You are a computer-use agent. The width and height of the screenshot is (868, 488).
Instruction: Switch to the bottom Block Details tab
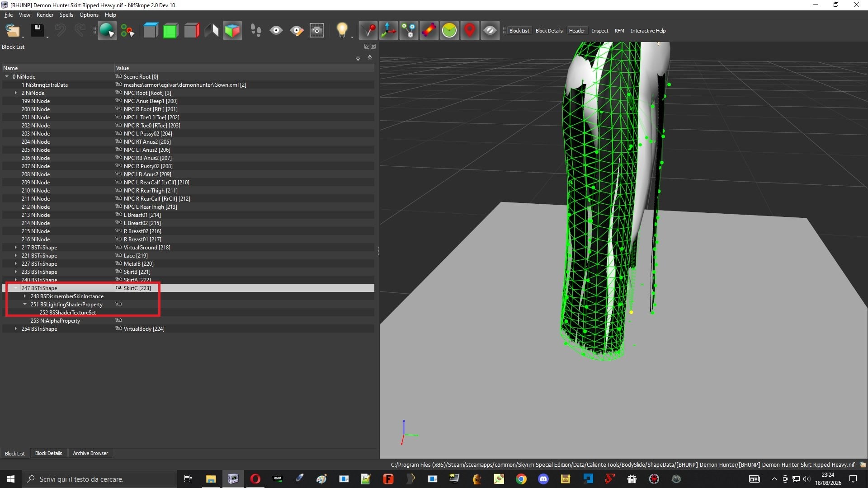[x=49, y=453]
